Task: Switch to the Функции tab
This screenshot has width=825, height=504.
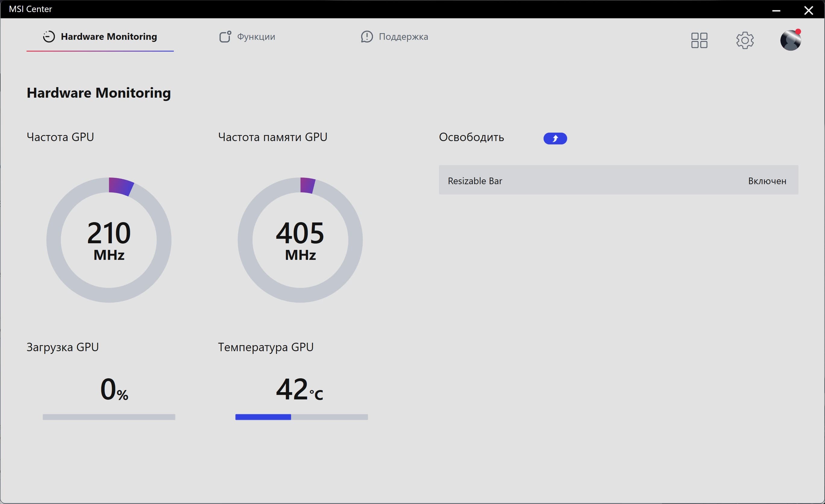Action: tap(256, 36)
